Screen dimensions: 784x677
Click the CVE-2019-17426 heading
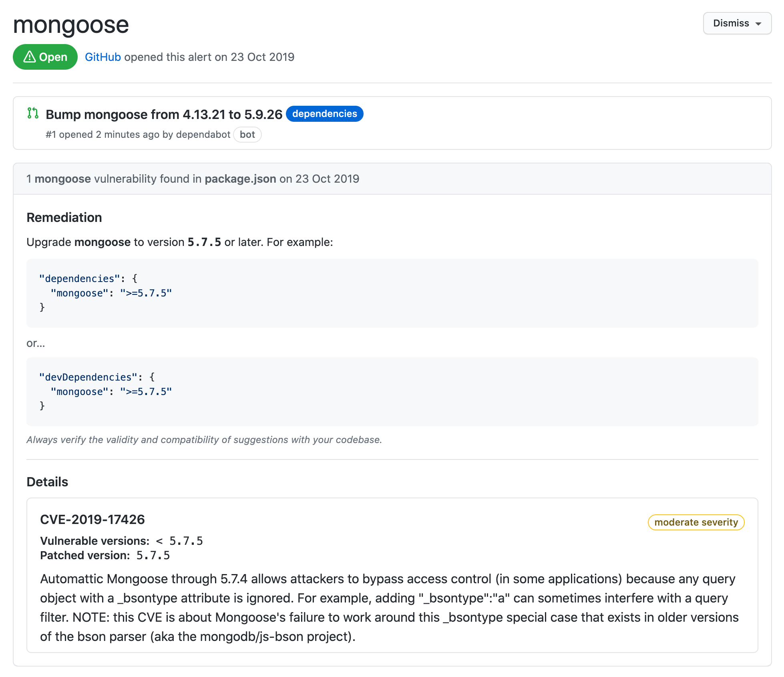click(x=92, y=520)
